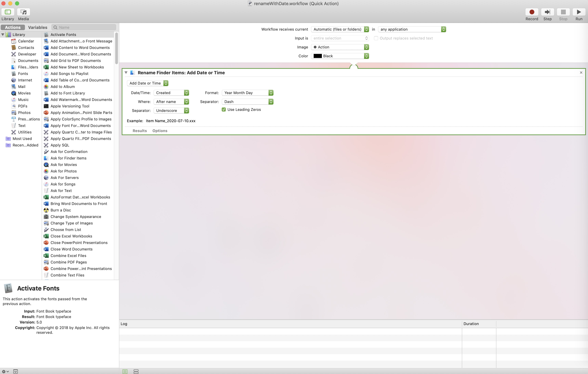Toggle the Library sidebar icon
The width and height of the screenshot is (588, 374).
[x=8, y=12]
